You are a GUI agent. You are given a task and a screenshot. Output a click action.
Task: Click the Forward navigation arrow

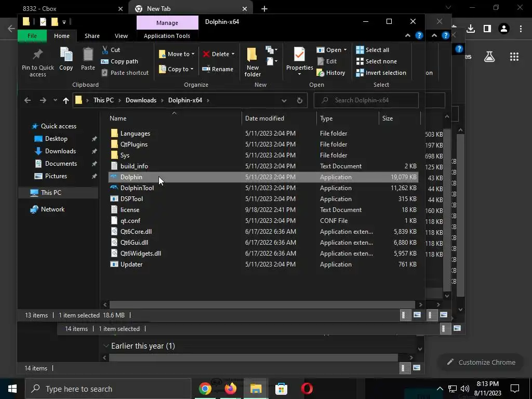(x=43, y=100)
